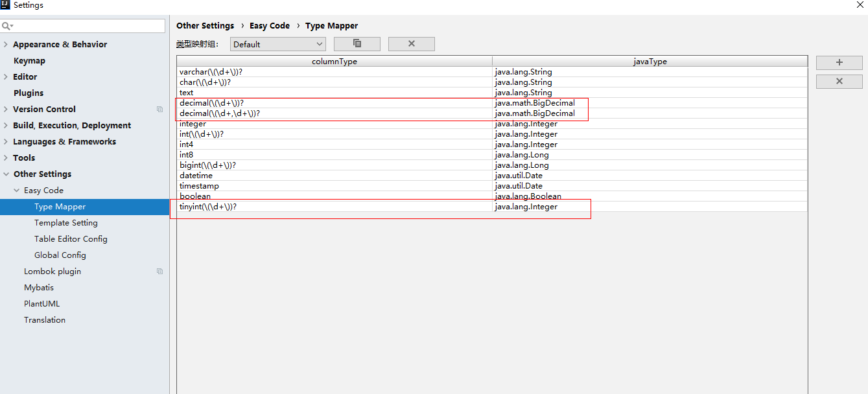Open the Default mapping group dropdown

(277, 43)
